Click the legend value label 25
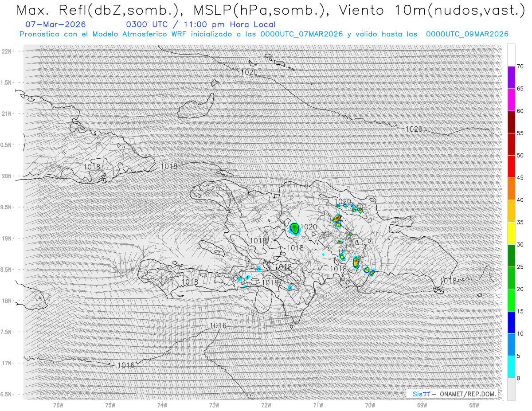 (520, 267)
